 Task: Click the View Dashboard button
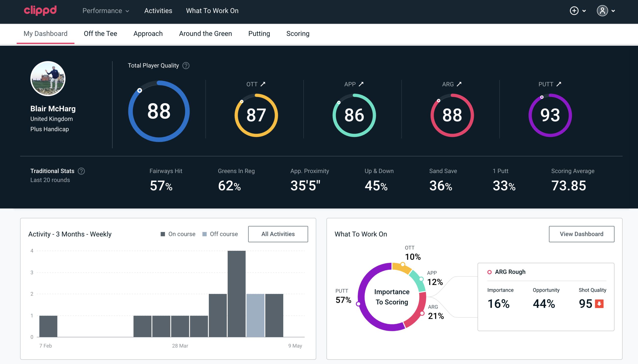click(x=581, y=234)
